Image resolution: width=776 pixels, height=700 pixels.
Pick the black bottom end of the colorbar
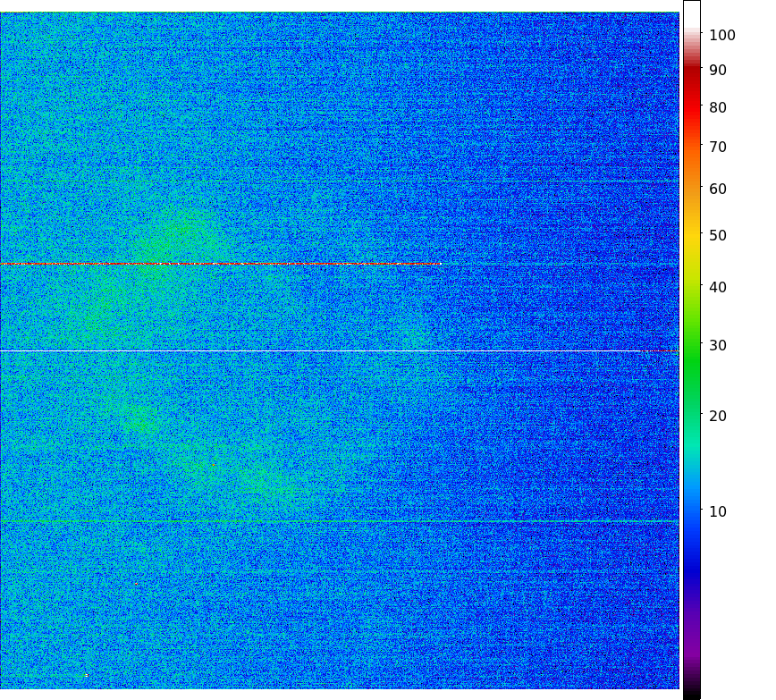tap(692, 693)
